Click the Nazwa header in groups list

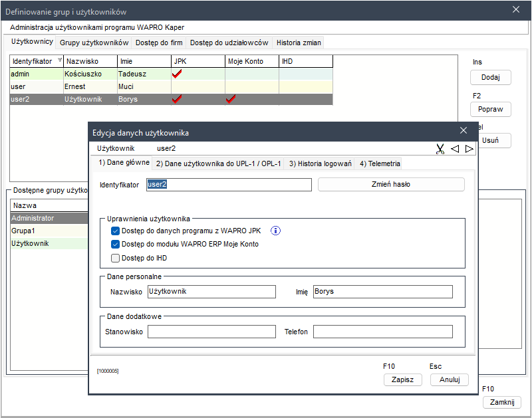coord(49,205)
